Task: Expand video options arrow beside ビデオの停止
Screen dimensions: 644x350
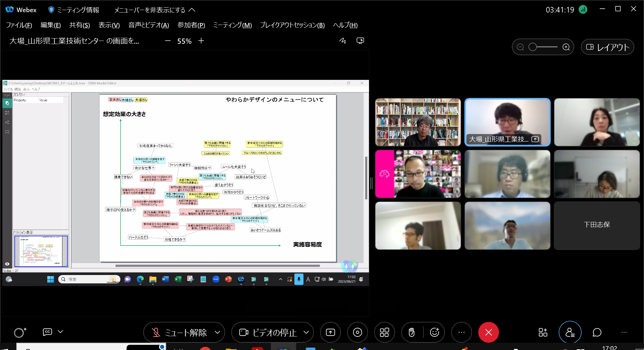Action: (306, 332)
